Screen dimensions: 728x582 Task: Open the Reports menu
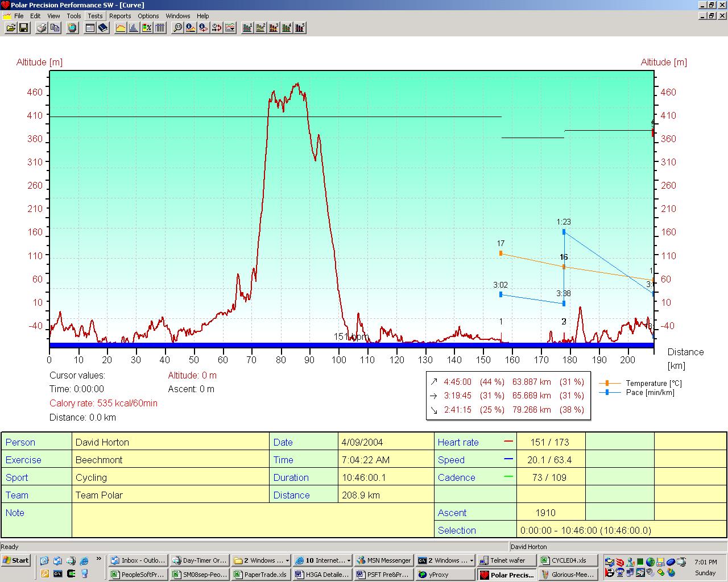120,16
